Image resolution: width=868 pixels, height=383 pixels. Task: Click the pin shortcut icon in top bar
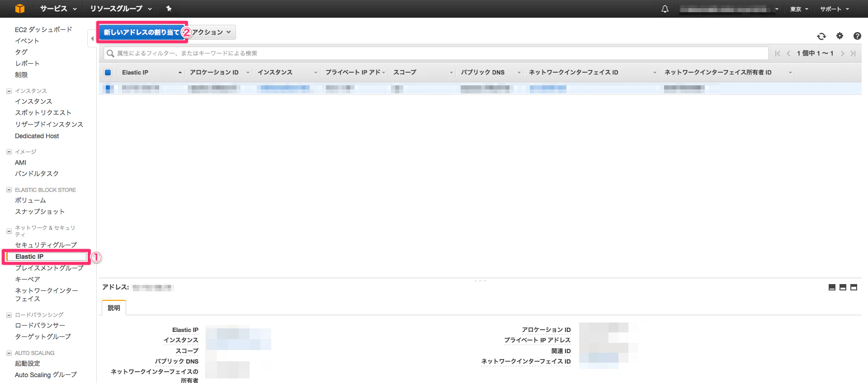(x=169, y=9)
